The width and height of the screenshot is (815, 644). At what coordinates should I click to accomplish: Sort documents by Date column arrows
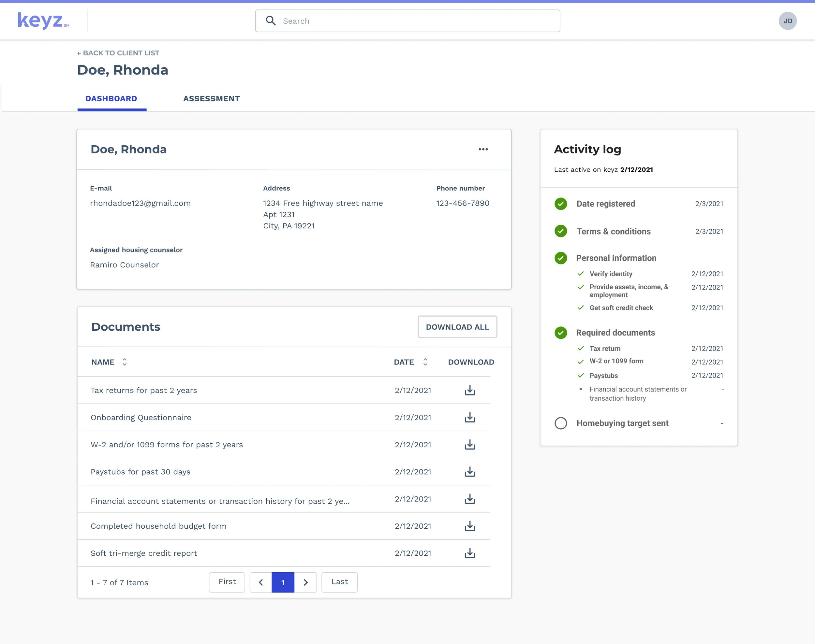pyautogui.click(x=425, y=362)
